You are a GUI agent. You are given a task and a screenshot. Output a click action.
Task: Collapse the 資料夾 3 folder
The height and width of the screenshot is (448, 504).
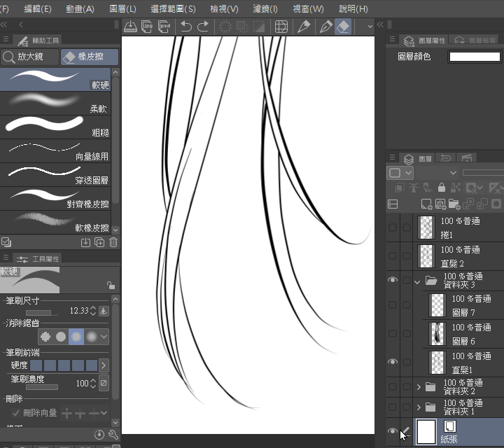[417, 283]
